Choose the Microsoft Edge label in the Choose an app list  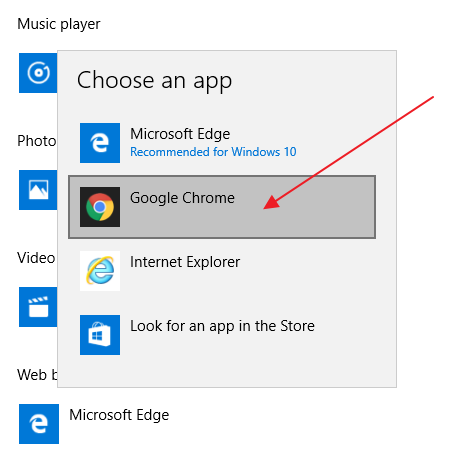(x=180, y=134)
